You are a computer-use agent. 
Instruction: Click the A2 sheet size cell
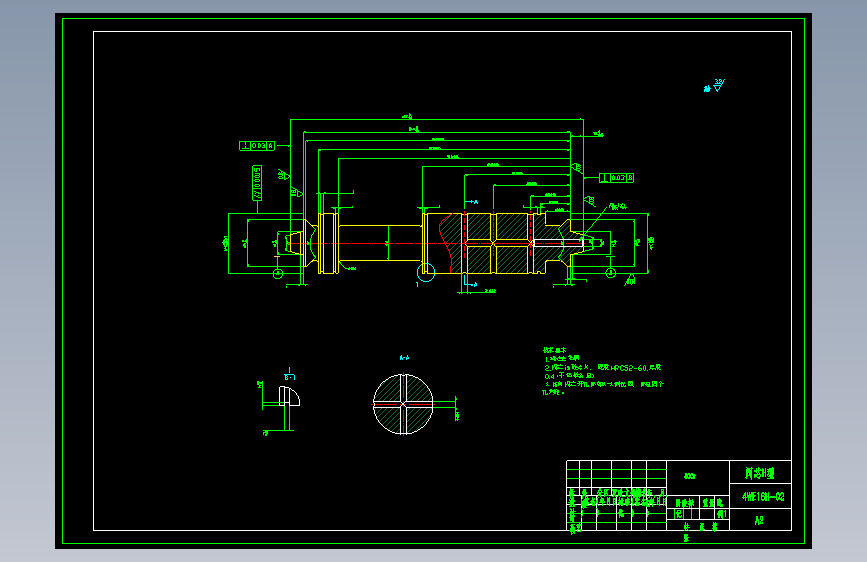coord(760,520)
